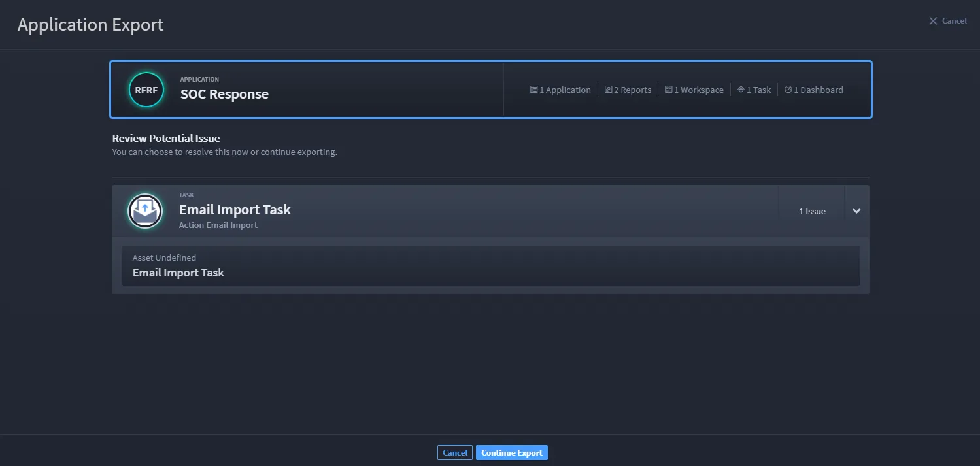Click the SOC Response application title
This screenshot has height=466, width=980.
coord(224,94)
